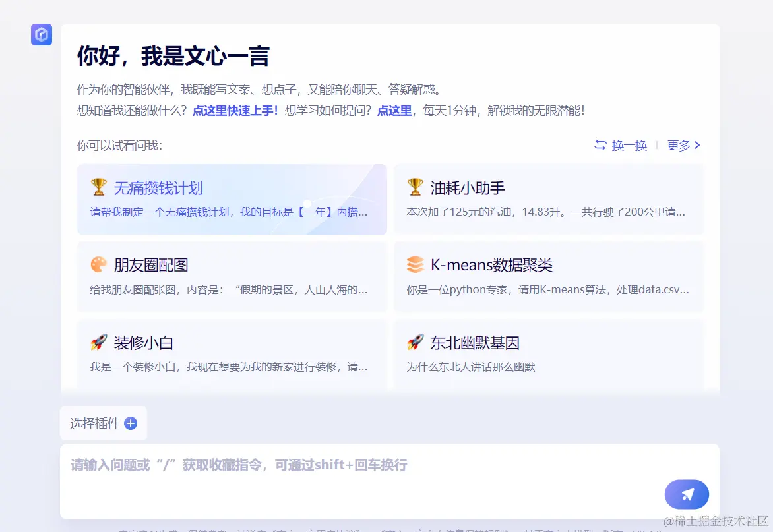Screen dimensions: 773x532
Task: Select the K-means数据聚类 card title
Action: click(x=491, y=265)
